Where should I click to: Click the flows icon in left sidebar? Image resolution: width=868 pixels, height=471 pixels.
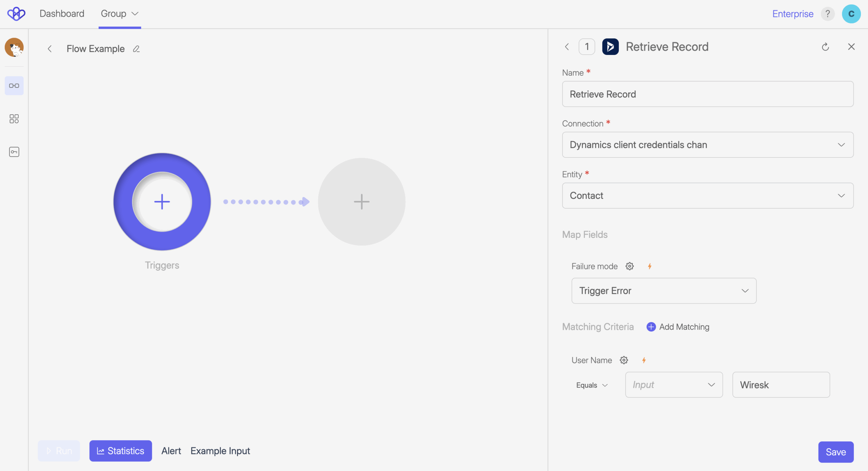(x=14, y=86)
